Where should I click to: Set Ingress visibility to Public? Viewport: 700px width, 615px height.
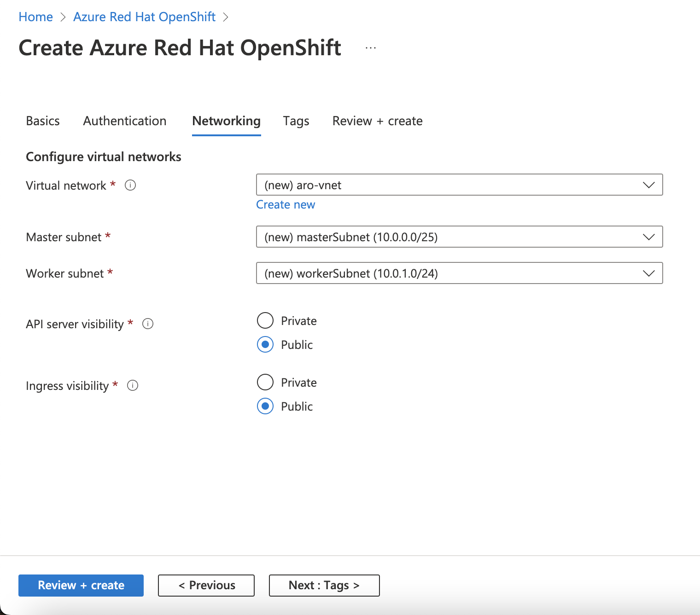(x=265, y=406)
